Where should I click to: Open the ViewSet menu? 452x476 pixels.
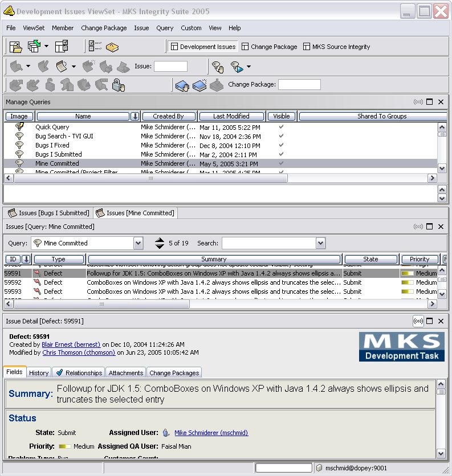pyautogui.click(x=34, y=28)
